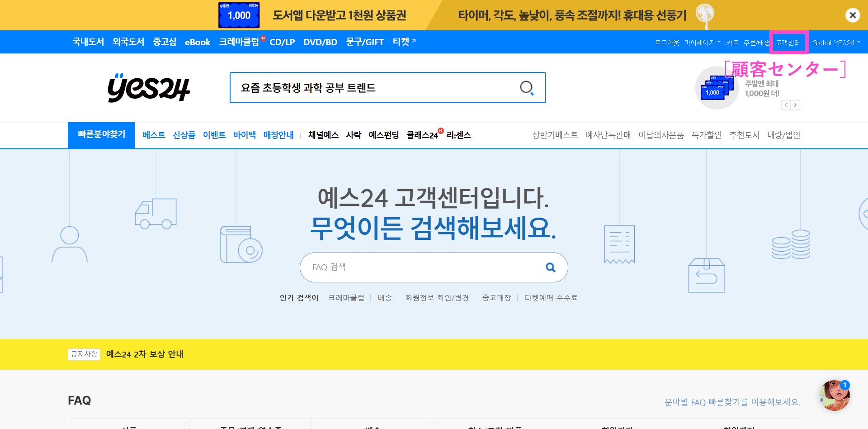Open 클래스24 link
Viewport: 868px width, 429px height.
tap(423, 135)
